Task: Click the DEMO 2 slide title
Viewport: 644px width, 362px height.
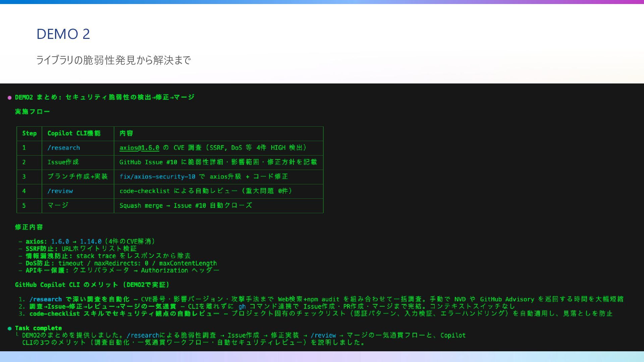Action: 63,34
